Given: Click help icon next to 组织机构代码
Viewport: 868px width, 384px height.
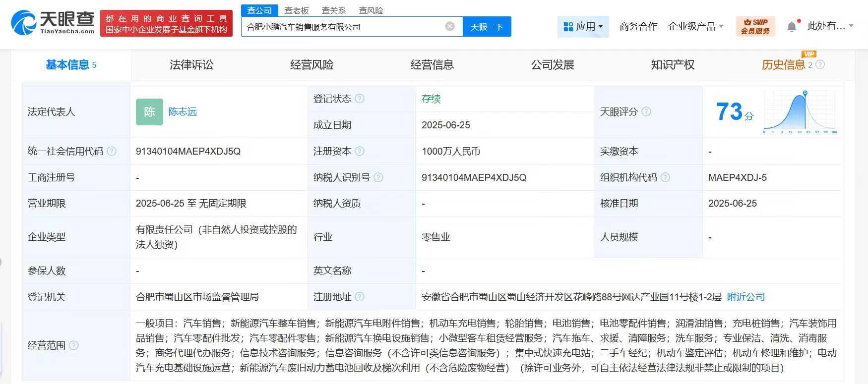Looking at the screenshot, I should [x=665, y=177].
